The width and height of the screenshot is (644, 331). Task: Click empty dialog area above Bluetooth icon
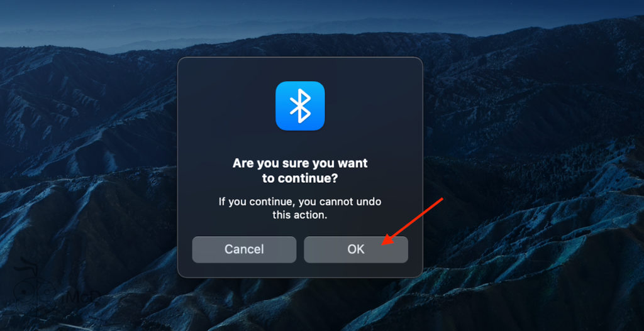click(x=300, y=69)
